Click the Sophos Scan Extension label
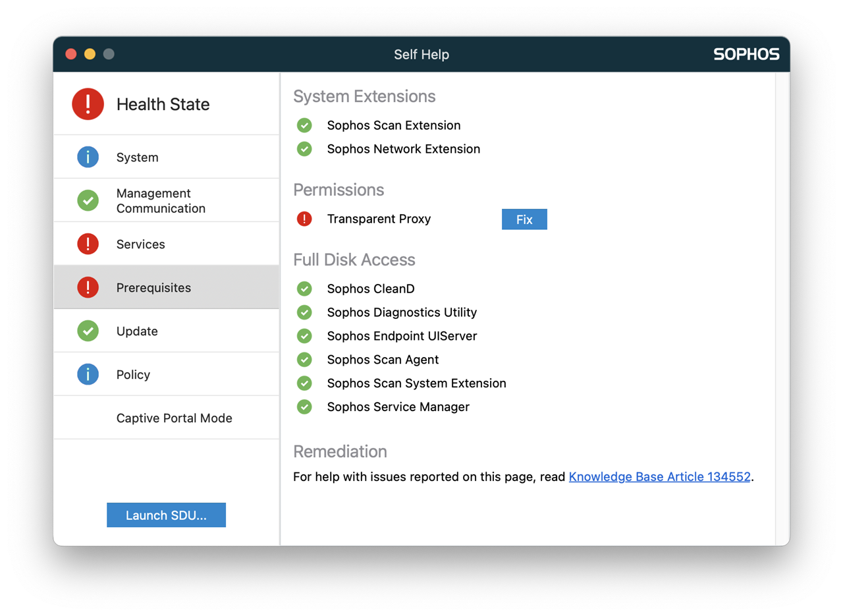Screen dimensions: 843x616 [394, 125]
